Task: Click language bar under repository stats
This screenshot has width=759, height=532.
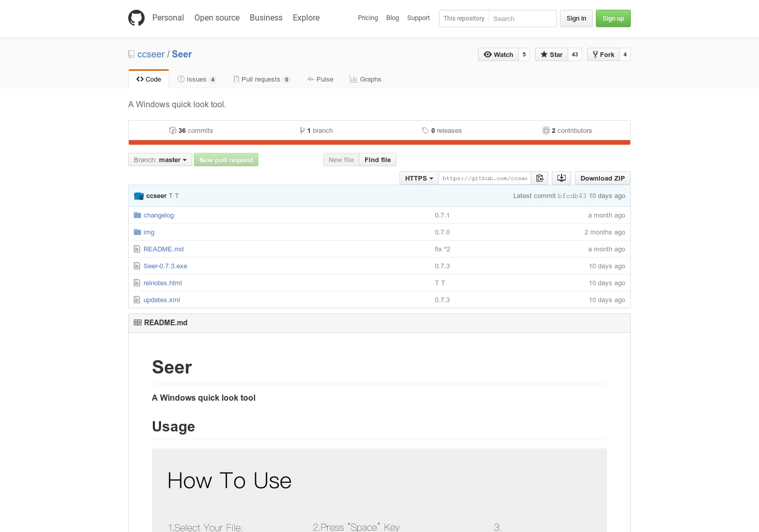Action: (x=379, y=143)
